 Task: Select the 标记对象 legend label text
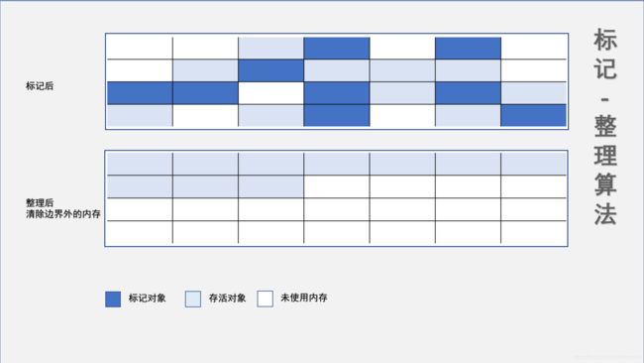point(147,299)
